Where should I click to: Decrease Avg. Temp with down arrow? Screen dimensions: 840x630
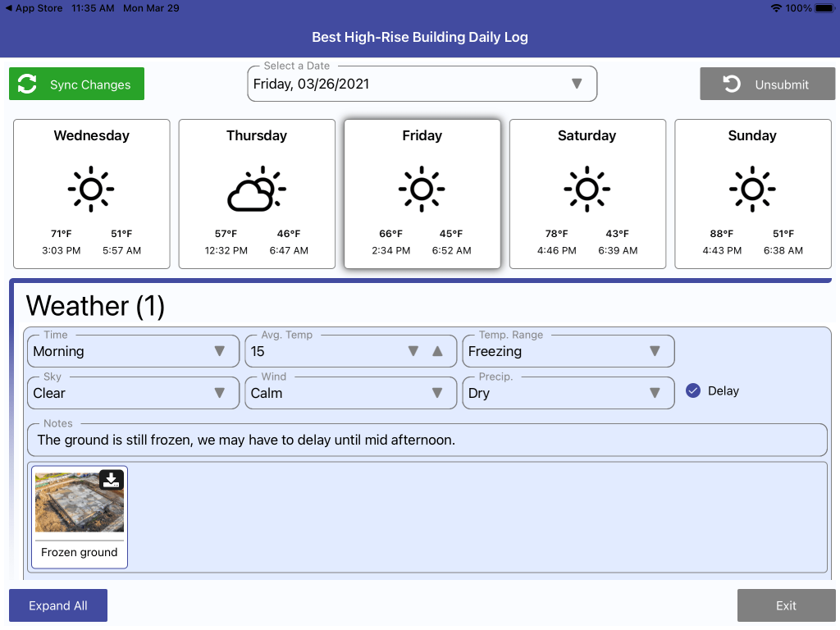tap(413, 351)
